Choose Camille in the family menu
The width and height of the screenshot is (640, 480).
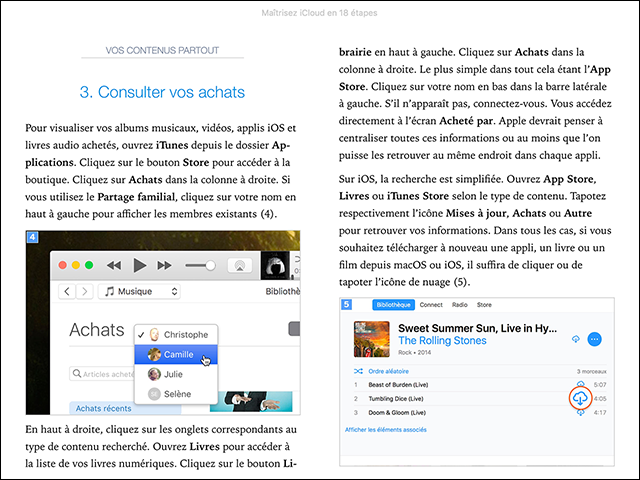[176, 354]
